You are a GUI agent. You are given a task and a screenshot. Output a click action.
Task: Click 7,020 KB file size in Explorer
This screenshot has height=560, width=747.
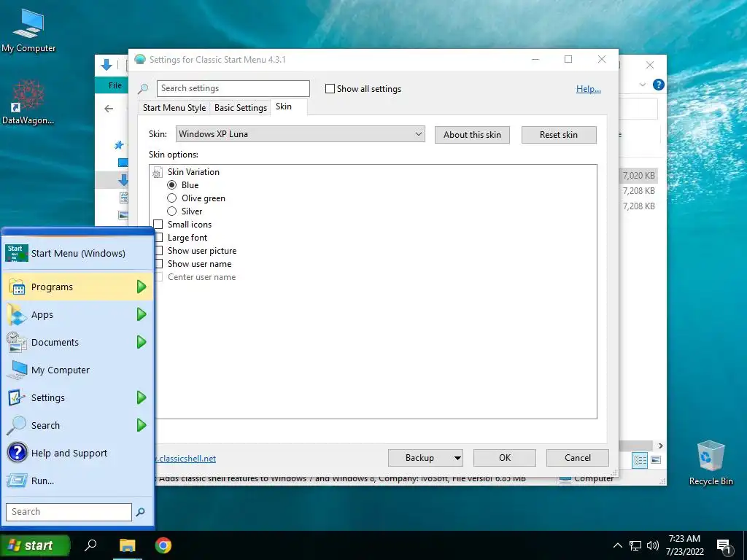pos(638,176)
